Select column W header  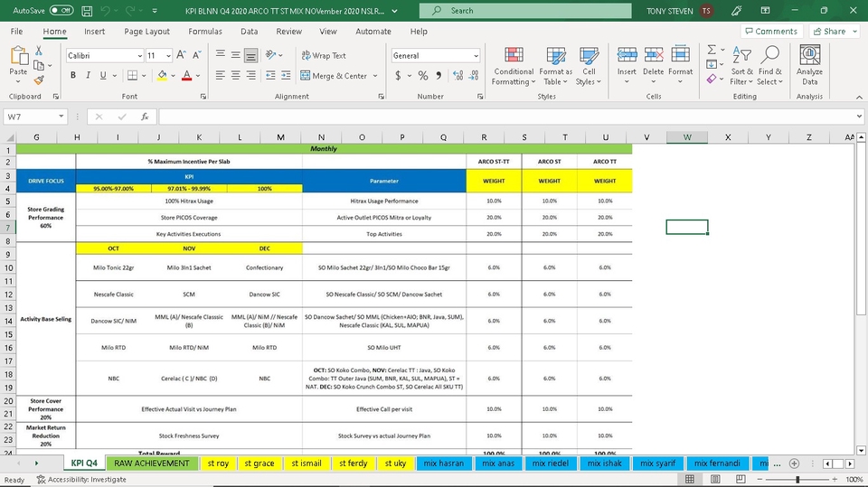[x=687, y=137]
